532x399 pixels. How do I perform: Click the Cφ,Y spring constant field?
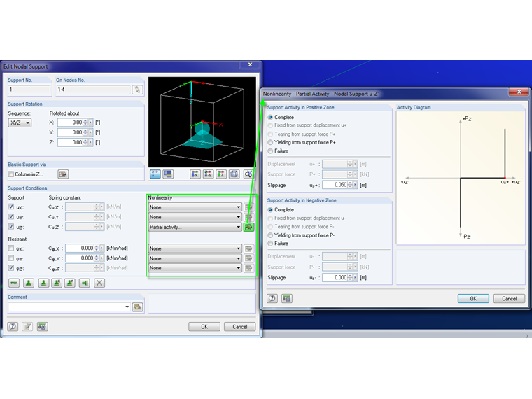point(80,258)
